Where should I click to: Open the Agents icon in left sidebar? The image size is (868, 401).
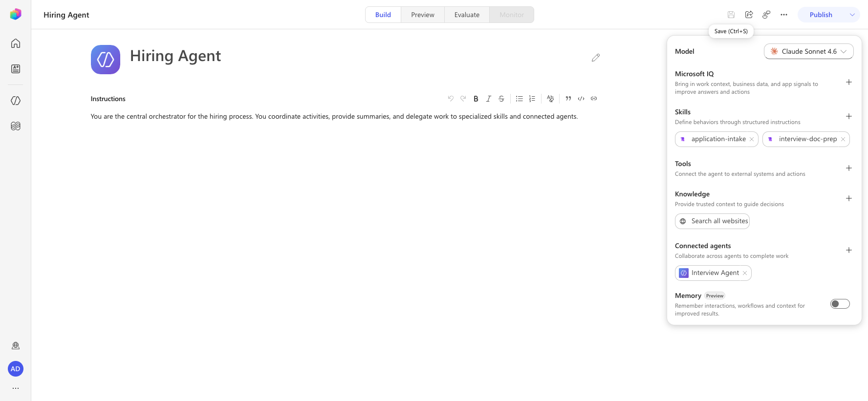click(16, 101)
